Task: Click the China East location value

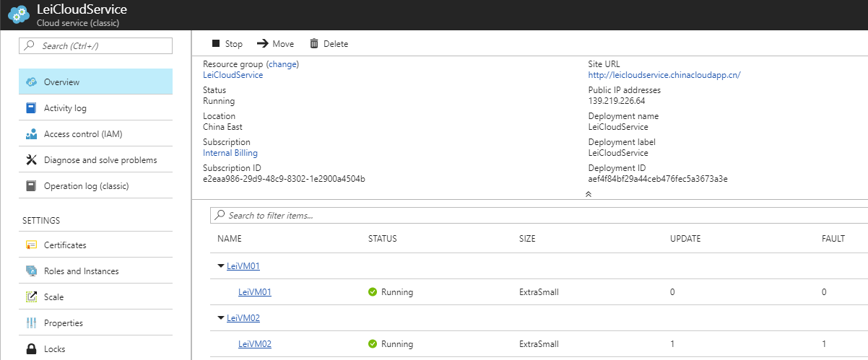Action: (222, 127)
